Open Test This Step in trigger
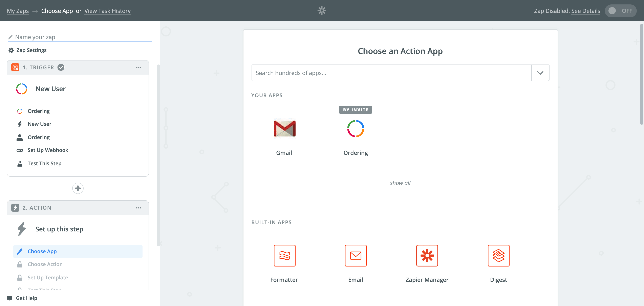 [44, 163]
